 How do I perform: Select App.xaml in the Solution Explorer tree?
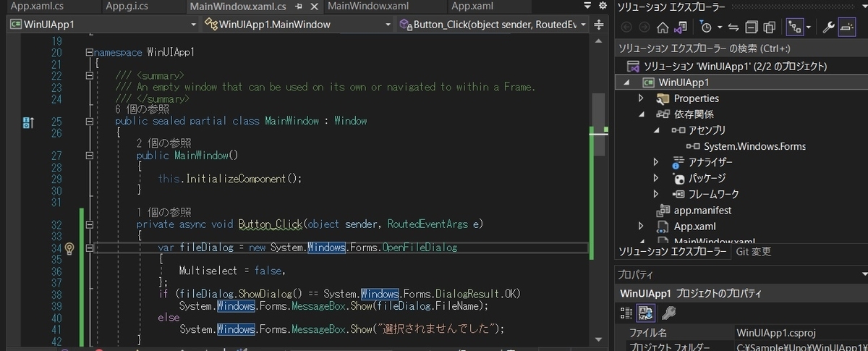pyautogui.click(x=686, y=227)
